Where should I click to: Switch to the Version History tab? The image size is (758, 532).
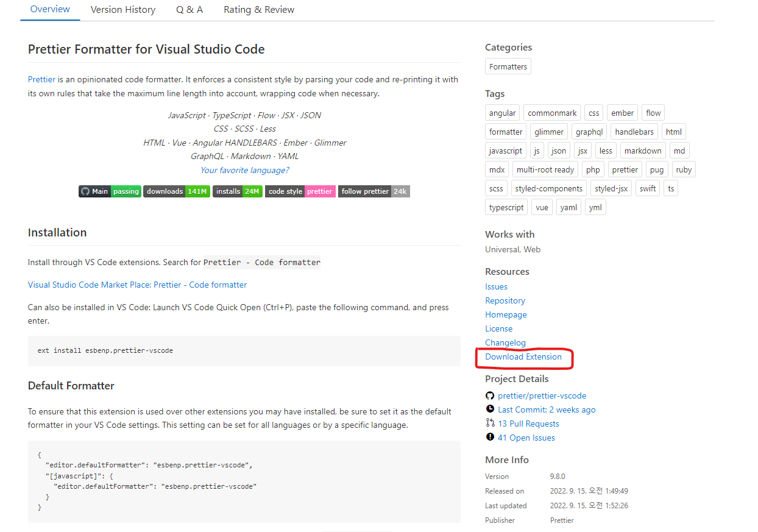[122, 9]
